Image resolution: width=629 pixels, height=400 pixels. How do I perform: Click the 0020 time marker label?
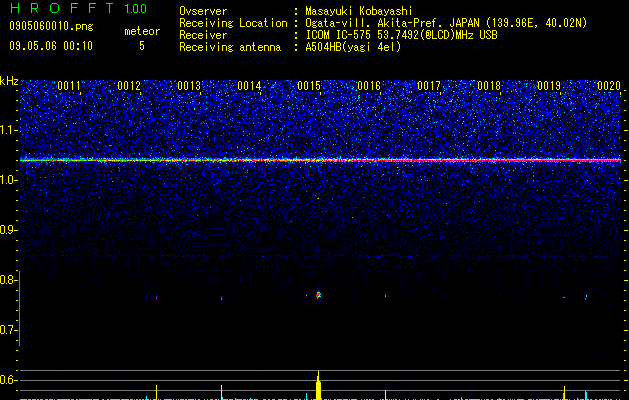tap(609, 86)
